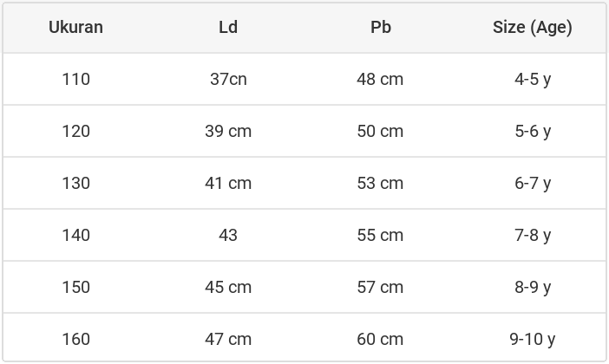609x364 pixels.
Task: Select the 110 size cell
Action: [75, 79]
